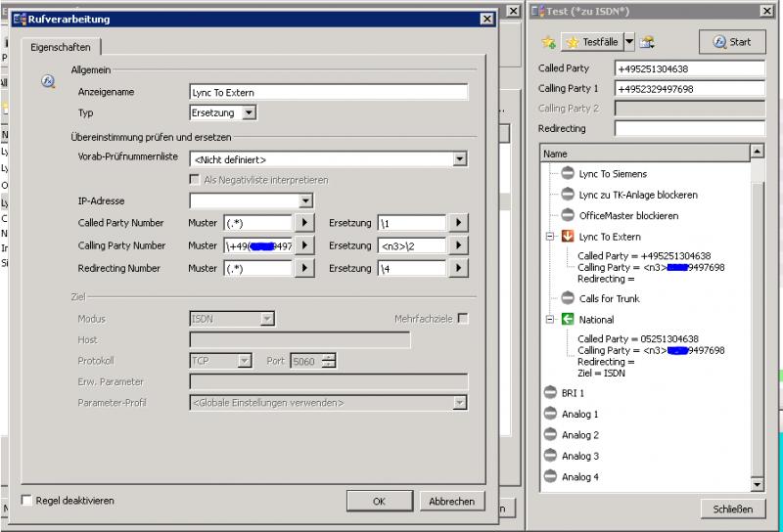Click the Anzeigename text field
The image size is (783, 532).
[328, 92]
